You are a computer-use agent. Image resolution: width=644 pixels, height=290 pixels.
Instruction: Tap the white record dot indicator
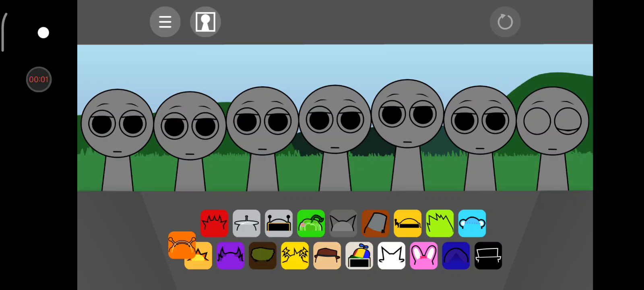43,33
